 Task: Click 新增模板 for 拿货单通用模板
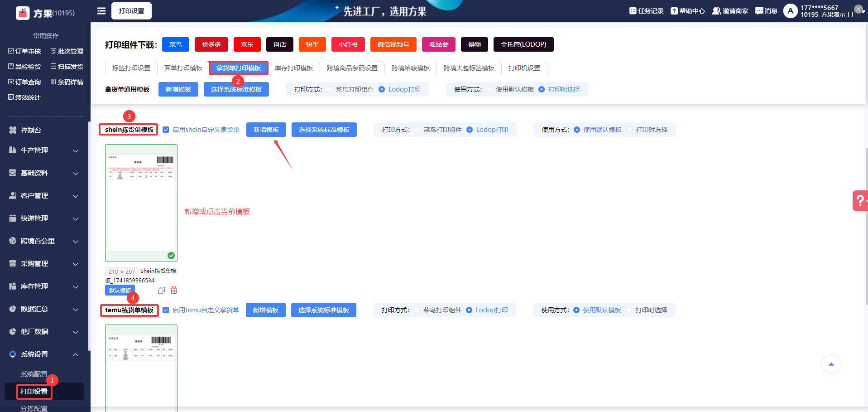pos(178,89)
